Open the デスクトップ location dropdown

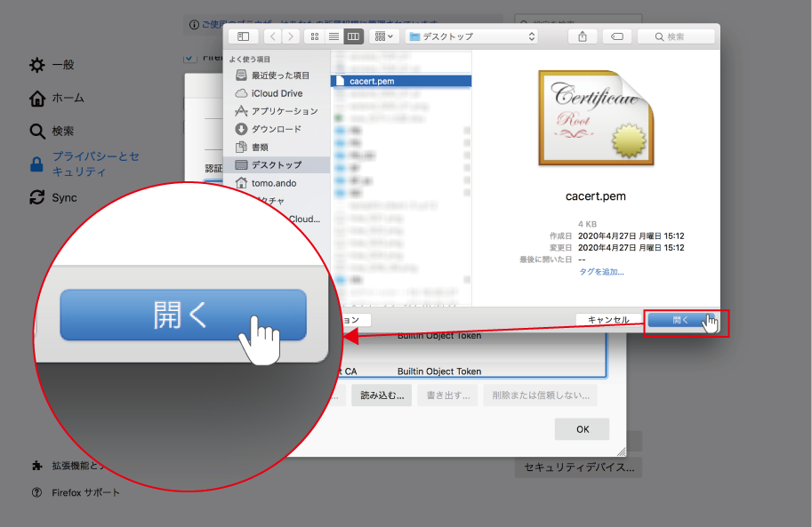tap(471, 36)
